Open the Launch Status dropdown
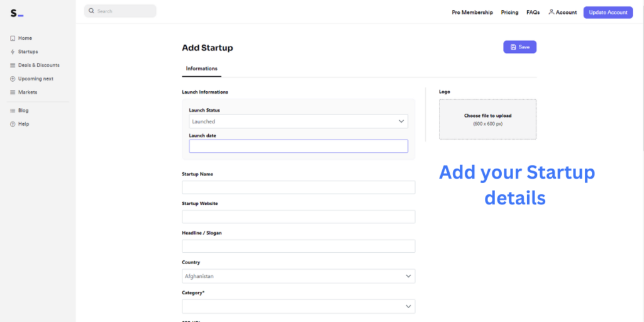The width and height of the screenshot is (644, 322). point(299,121)
